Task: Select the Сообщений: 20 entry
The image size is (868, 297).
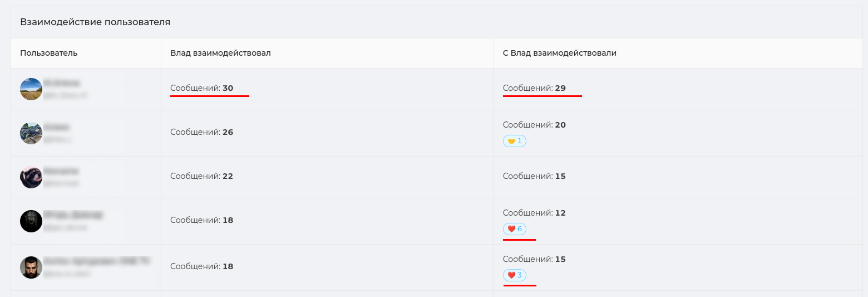Action: [534, 125]
